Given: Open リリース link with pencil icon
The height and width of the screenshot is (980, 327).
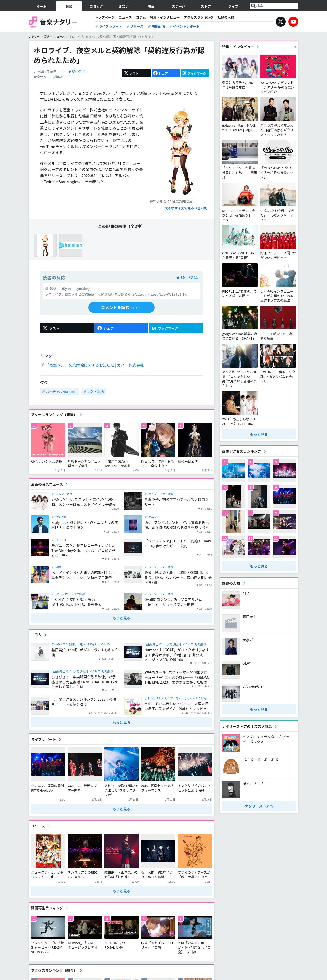Looking at the screenshot, I should tap(135, 27).
